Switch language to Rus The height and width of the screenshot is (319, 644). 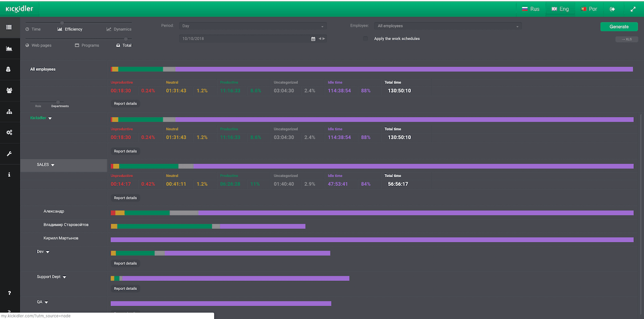coord(531,9)
